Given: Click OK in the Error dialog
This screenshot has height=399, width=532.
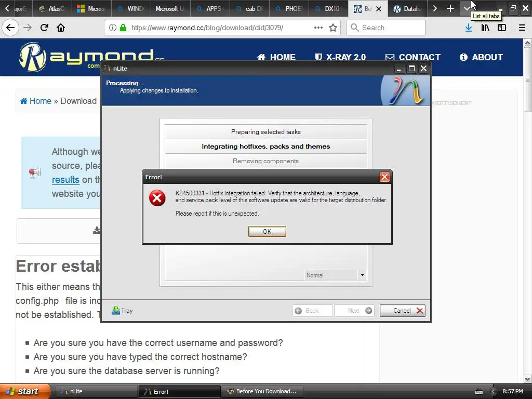Looking at the screenshot, I should click(267, 231).
